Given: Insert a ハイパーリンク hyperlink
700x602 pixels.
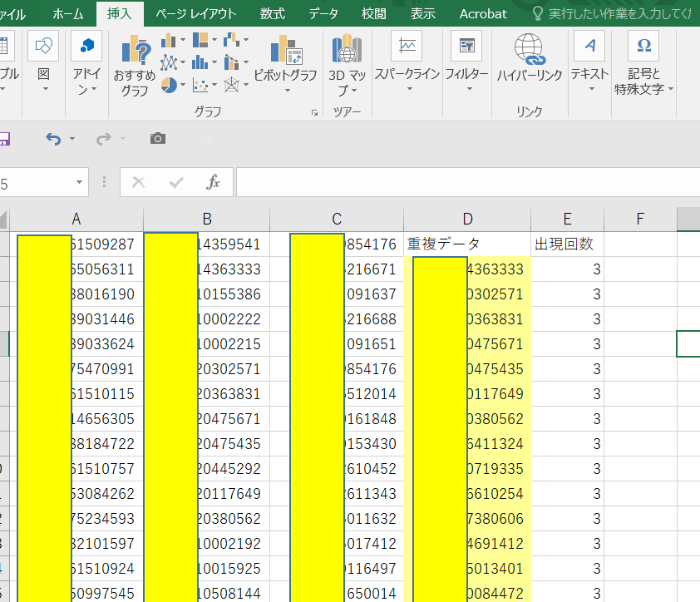Looking at the screenshot, I should click(530, 58).
